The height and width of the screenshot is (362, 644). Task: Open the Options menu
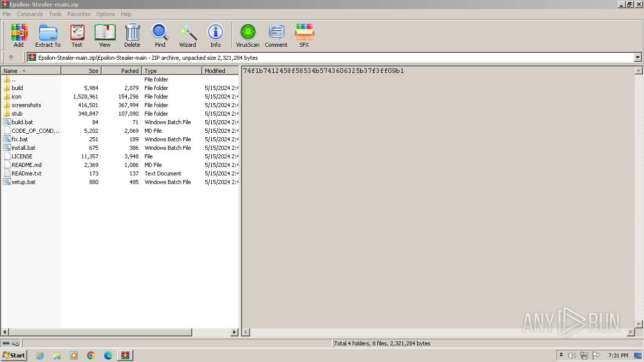106,14
